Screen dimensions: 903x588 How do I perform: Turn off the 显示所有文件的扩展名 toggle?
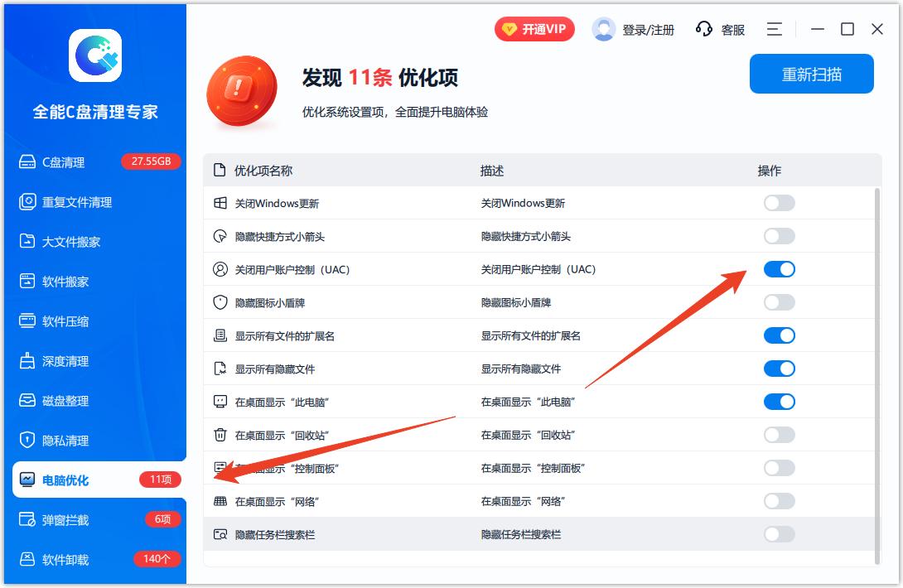(x=779, y=335)
